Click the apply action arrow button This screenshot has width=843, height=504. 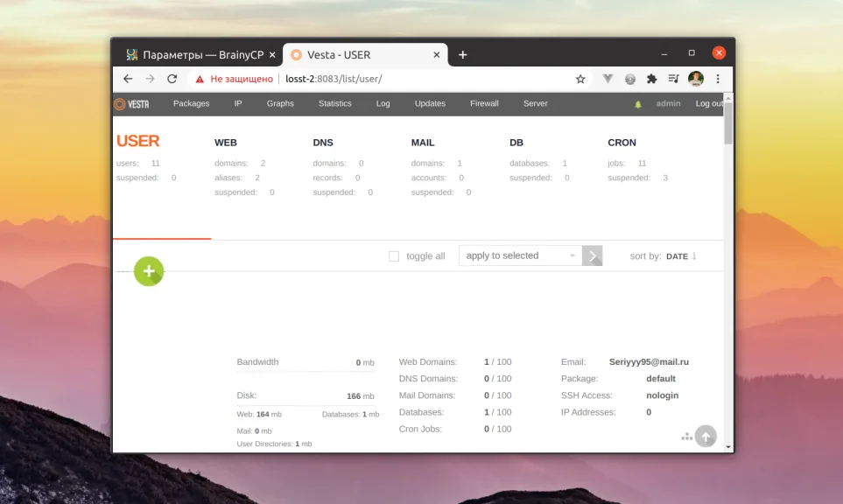[x=592, y=255]
